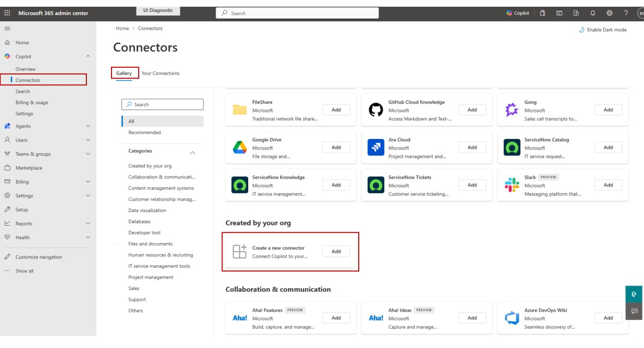Filter by Files and documents category
This screenshot has height=348, width=644.
point(151,244)
